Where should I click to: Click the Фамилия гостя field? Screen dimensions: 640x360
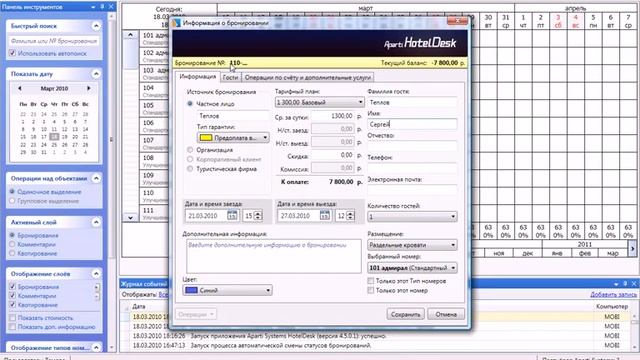(412, 102)
